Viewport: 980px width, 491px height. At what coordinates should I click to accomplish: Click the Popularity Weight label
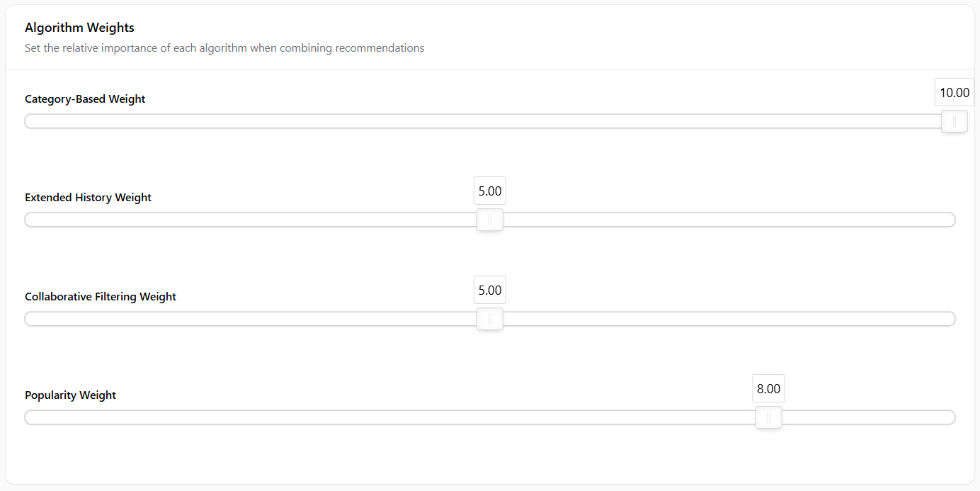pyautogui.click(x=70, y=395)
